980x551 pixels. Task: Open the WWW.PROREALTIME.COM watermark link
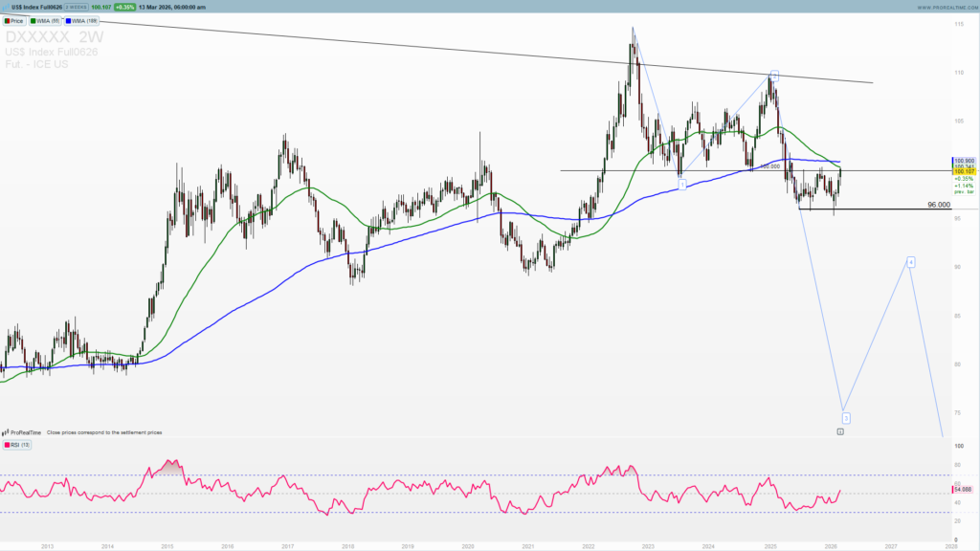(x=947, y=7)
